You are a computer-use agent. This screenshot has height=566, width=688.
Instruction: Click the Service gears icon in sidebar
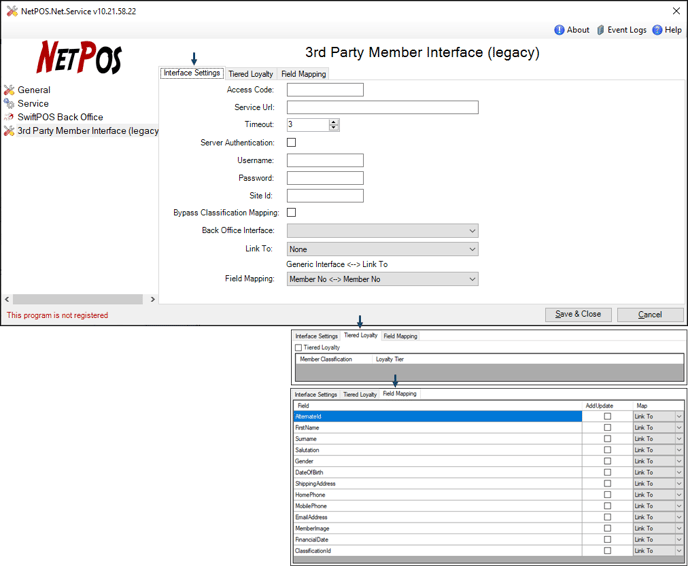coord(9,104)
